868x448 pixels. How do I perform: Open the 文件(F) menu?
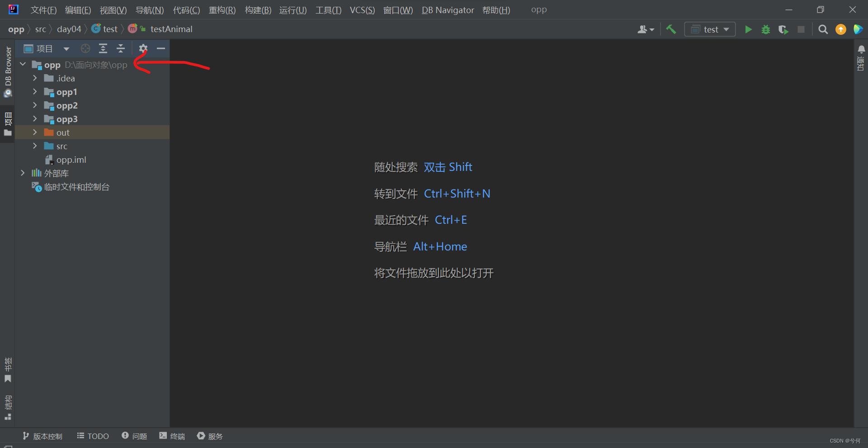[x=43, y=10]
